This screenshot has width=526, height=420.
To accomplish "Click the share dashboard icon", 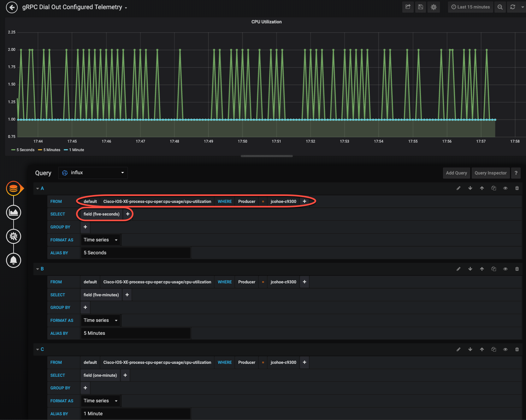I will (408, 7).
